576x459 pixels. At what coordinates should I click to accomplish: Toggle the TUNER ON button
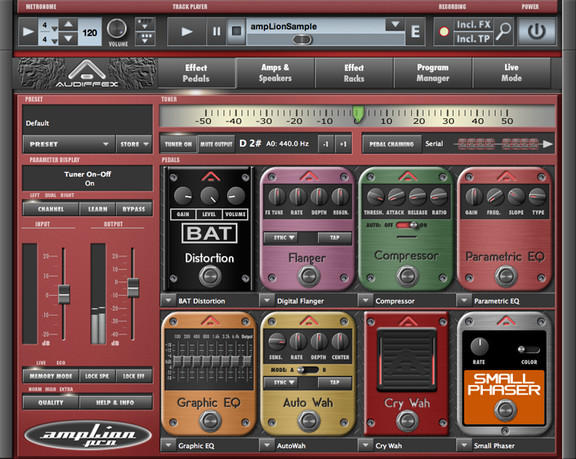(178, 144)
